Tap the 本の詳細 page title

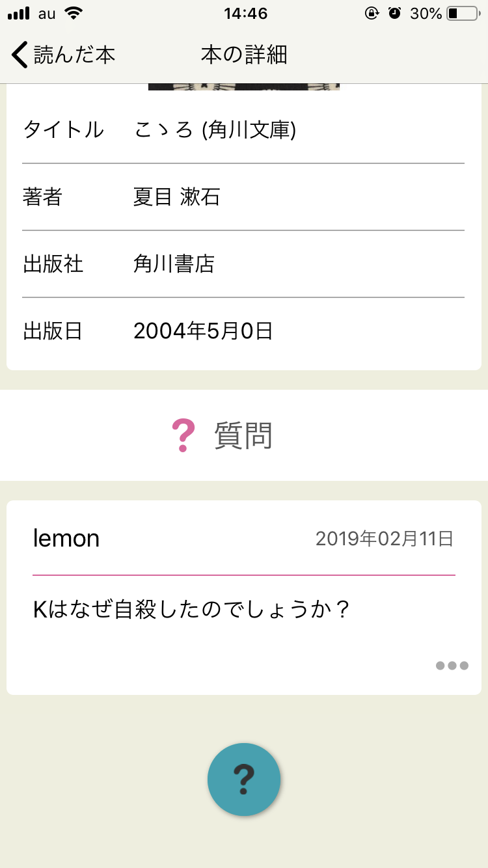[244, 55]
